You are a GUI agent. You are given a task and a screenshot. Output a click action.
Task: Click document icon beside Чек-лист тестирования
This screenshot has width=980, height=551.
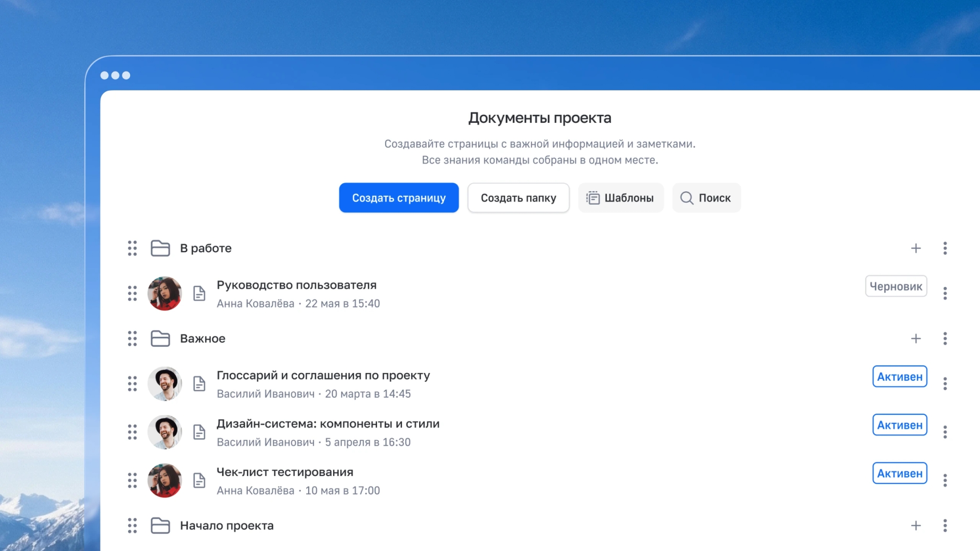point(200,480)
